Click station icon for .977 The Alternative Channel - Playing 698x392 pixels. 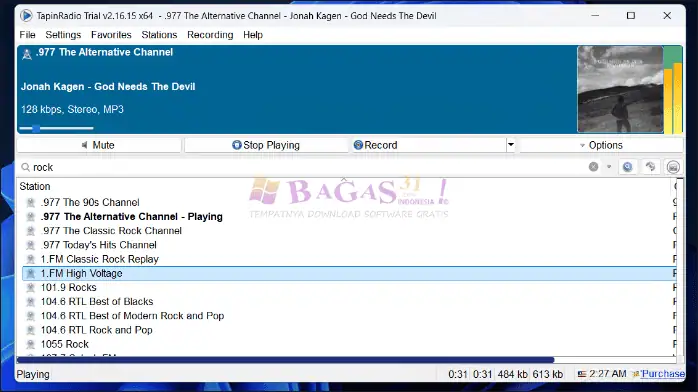click(31, 217)
